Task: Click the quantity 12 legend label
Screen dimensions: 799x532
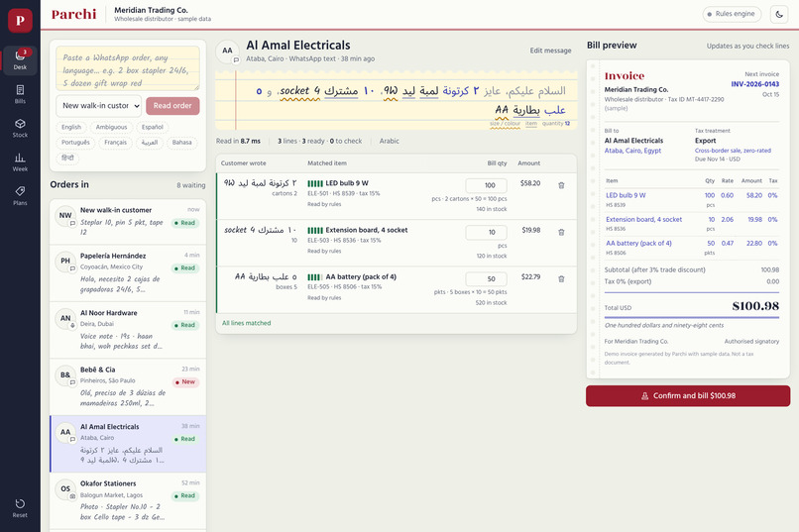Action: (556, 124)
